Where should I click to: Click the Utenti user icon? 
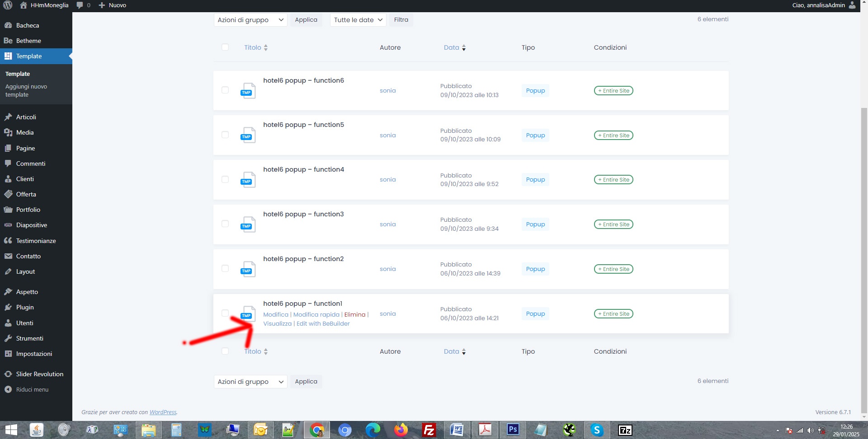pos(8,323)
